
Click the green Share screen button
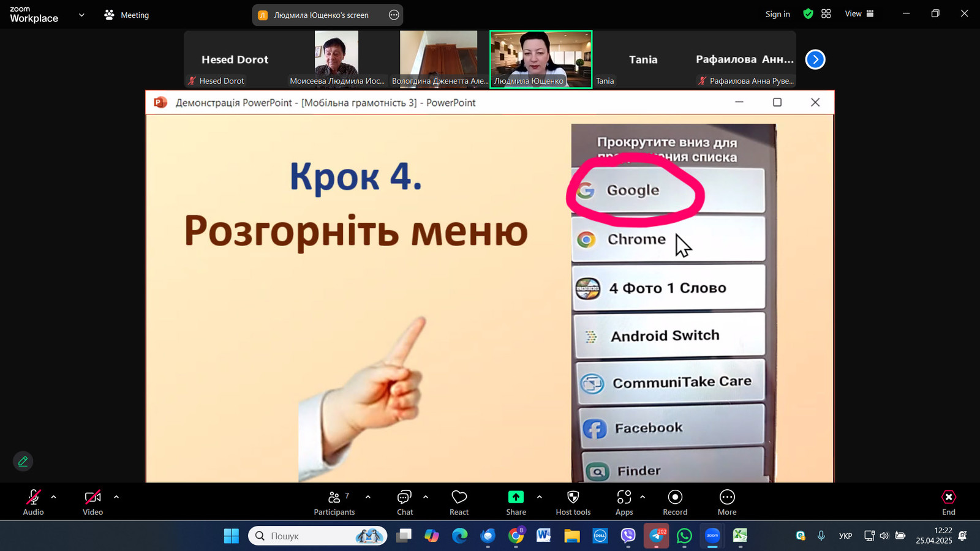[x=516, y=502]
